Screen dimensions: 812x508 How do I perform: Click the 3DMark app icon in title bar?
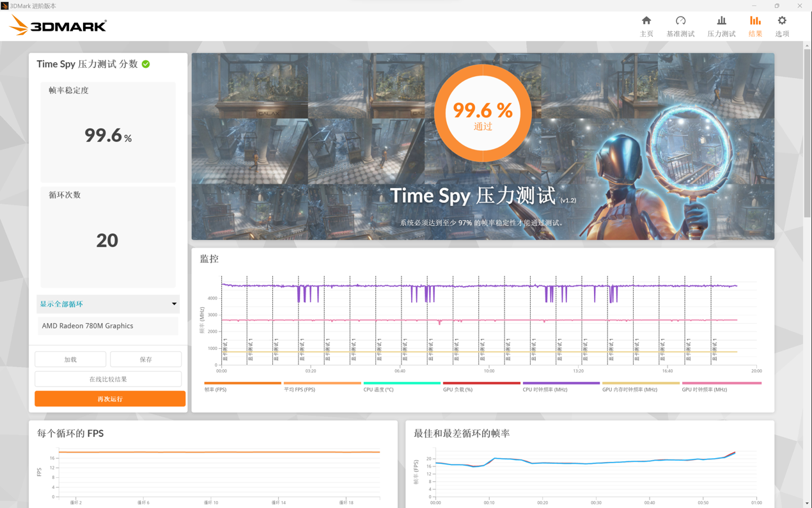(4, 6)
